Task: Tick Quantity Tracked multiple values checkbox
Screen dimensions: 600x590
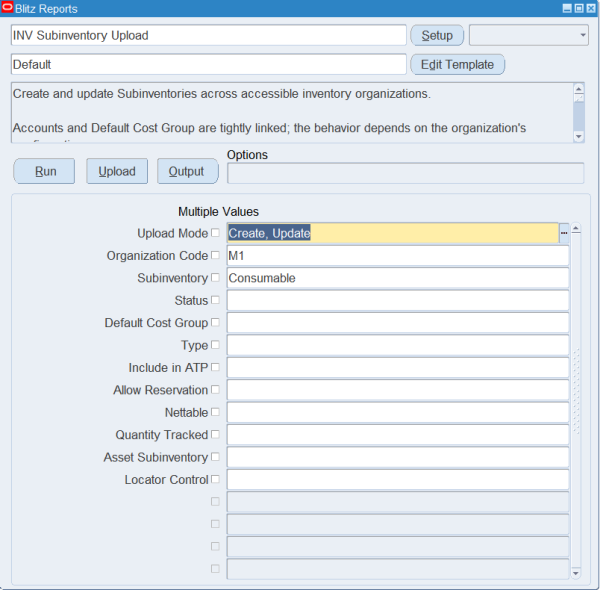Action: tap(215, 434)
